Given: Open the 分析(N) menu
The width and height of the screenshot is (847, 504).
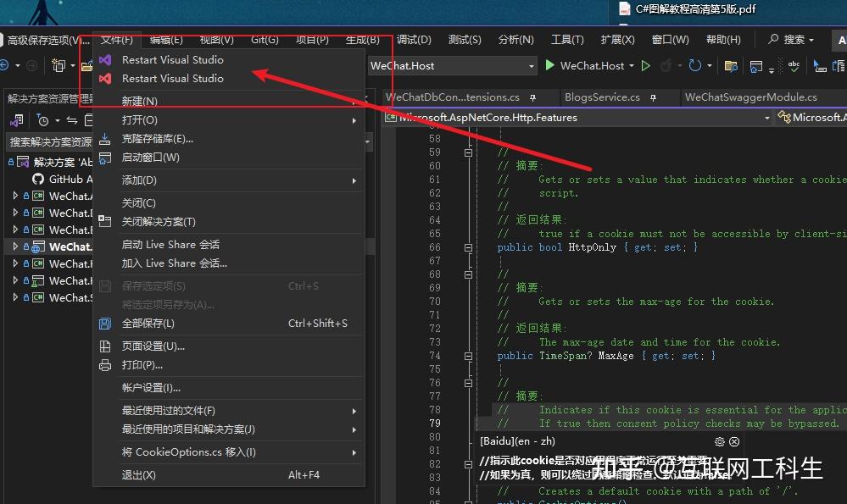Looking at the screenshot, I should click(515, 40).
